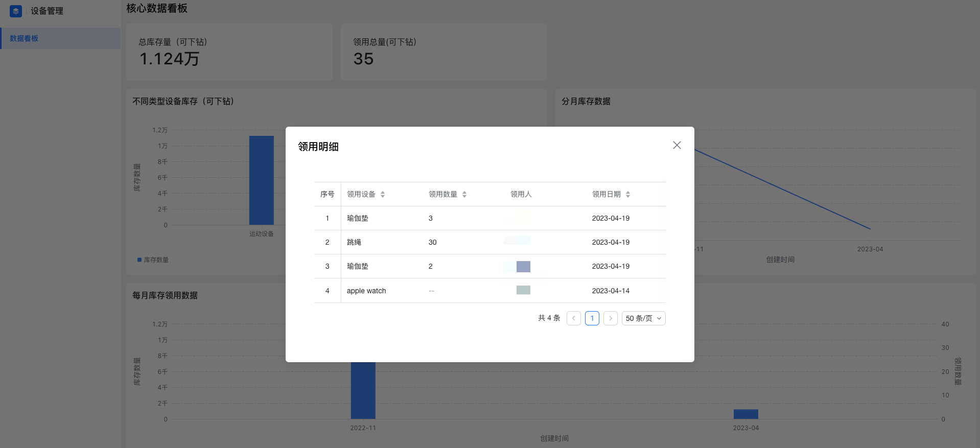Select page 1 in pagination
Image resolution: width=980 pixels, height=448 pixels.
[x=592, y=318]
